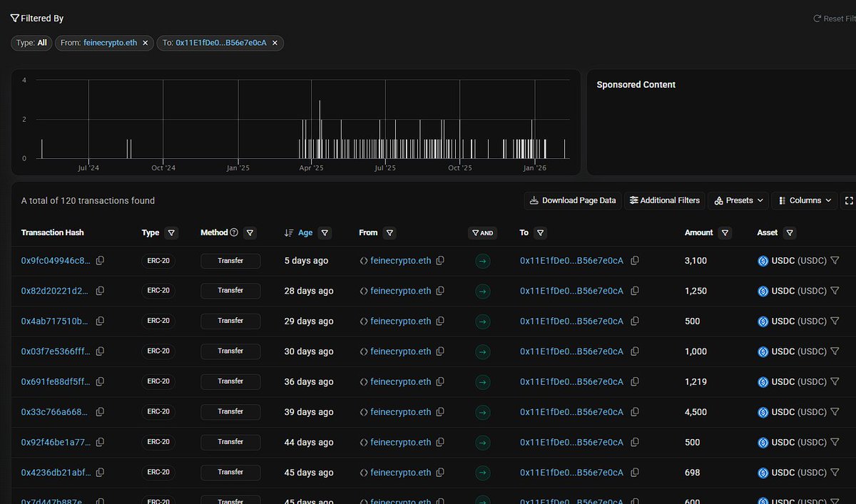Open the Method column help icon
Image resolution: width=856 pixels, height=504 pixels.
pyautogui.click(x=234, y=232)
